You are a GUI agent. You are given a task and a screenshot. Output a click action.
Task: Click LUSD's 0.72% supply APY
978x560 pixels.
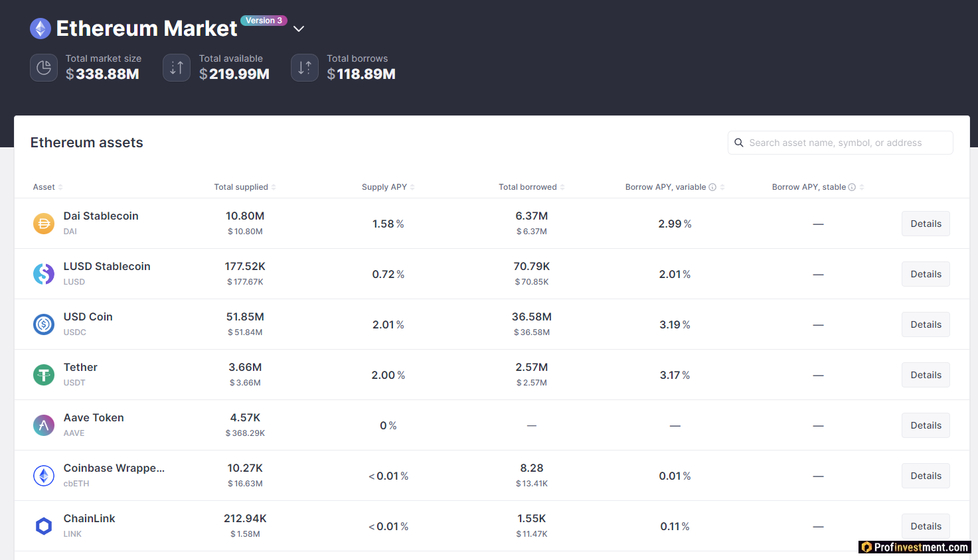pyautogui.click(x=388, y=274)
